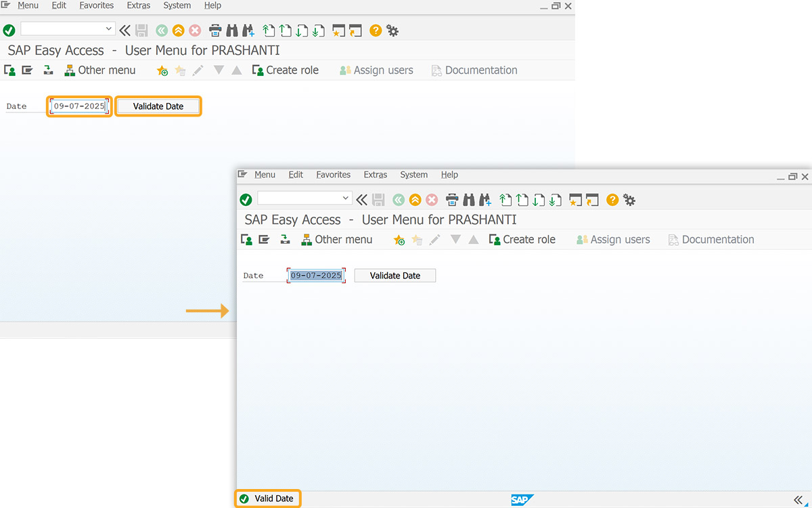The width and height of the screenshot is (812, 508).
Task: Click Delete Favorites star icon in the front window
Action: (417, 240)
